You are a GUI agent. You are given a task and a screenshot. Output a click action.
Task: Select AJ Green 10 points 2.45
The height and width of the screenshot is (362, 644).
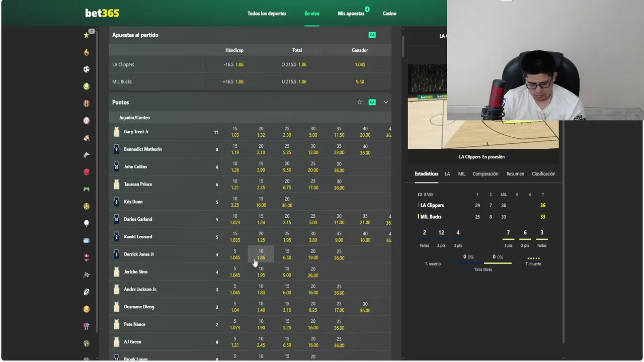coord(261,342)
